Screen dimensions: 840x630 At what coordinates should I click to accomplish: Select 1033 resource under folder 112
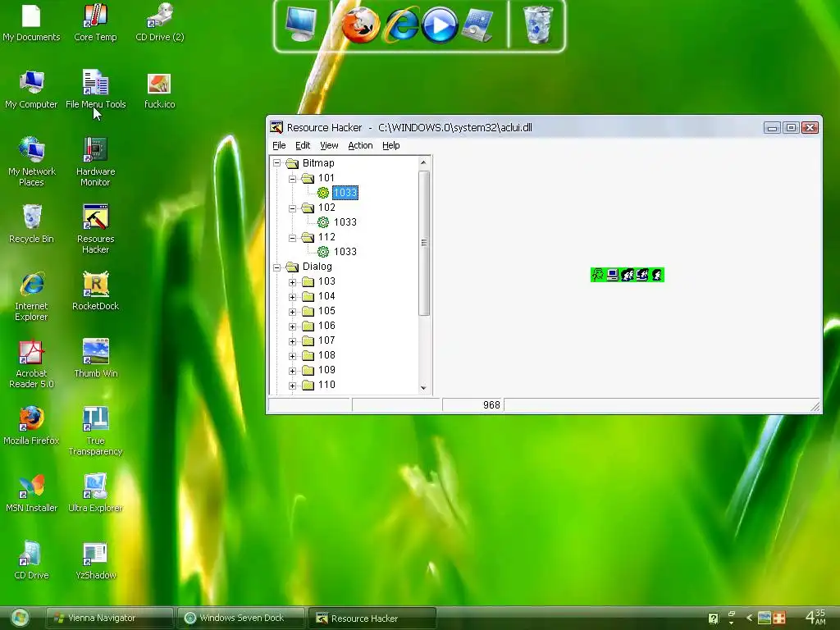345,251
